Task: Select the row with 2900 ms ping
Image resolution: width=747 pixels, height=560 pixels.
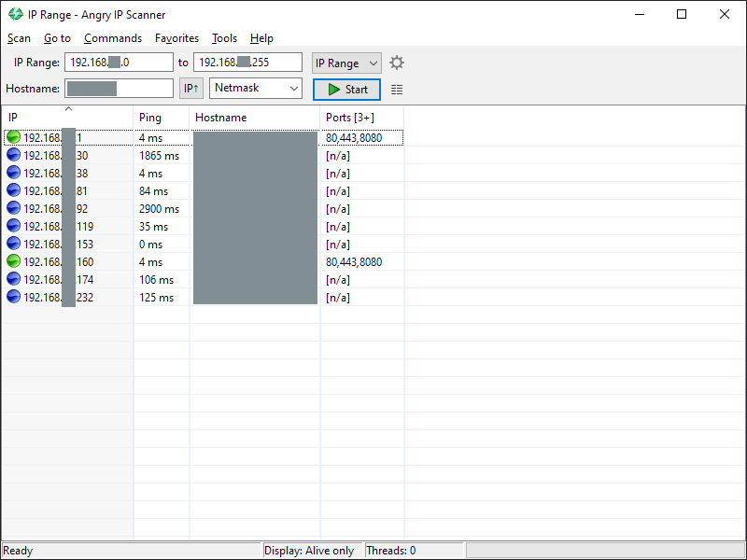Action: (x=159, y=209)
